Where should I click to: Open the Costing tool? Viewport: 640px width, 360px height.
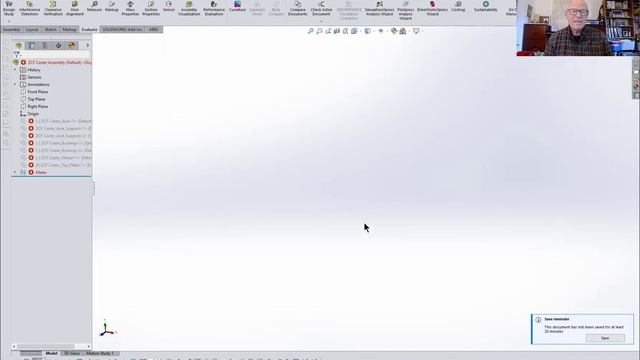(x=458, y=7)
